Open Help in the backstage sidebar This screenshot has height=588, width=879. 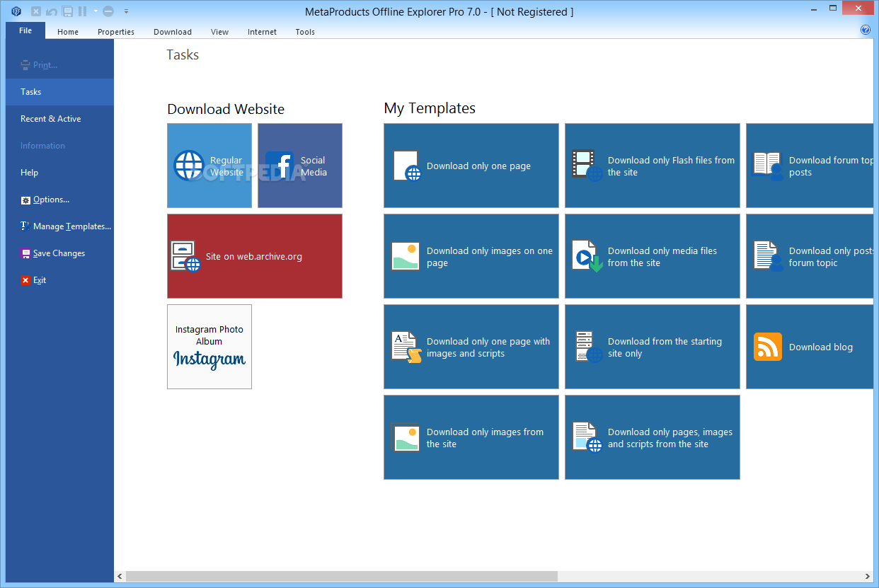coord(59,173)
